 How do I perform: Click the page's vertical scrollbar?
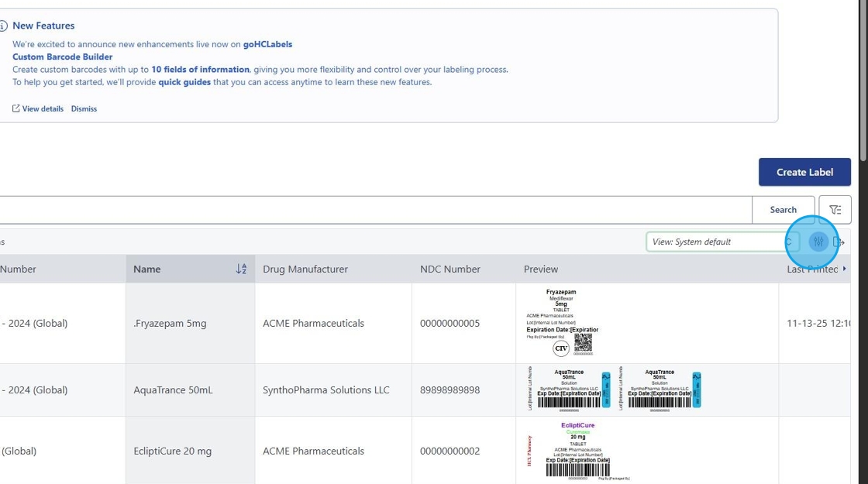coord(863,81)
